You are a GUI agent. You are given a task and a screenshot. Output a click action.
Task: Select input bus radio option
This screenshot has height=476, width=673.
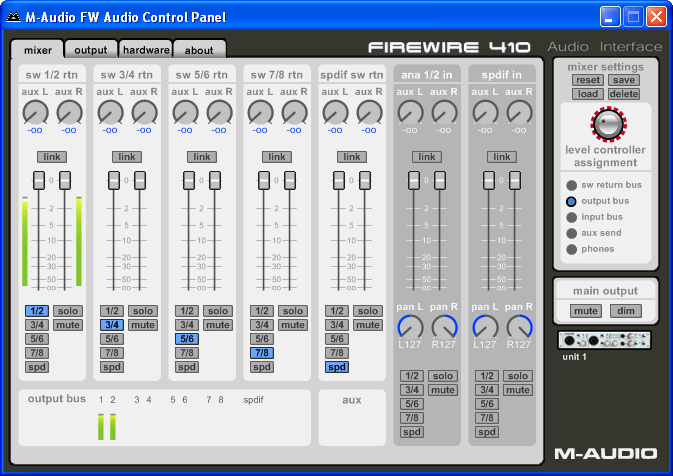tap(571, 217)
